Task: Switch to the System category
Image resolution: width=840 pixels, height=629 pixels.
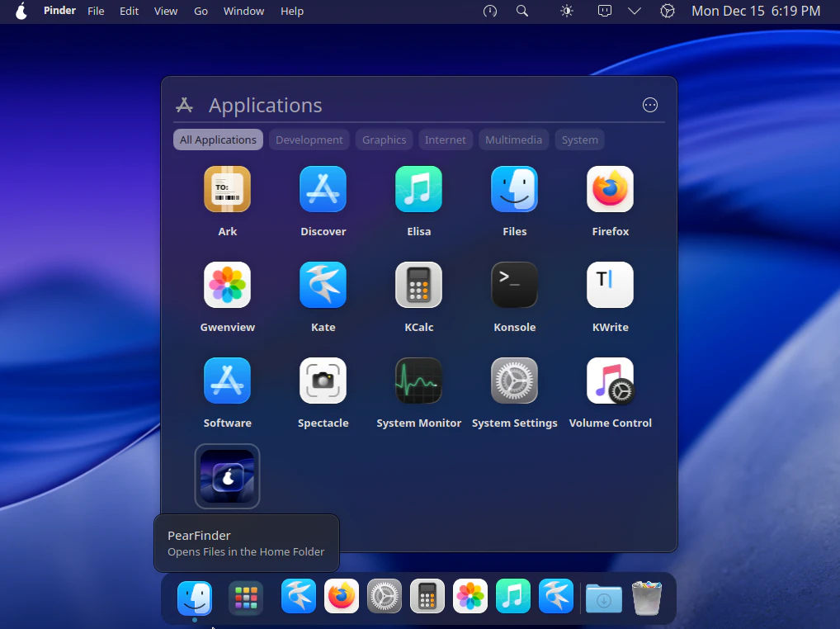Action: coord(579,140)
